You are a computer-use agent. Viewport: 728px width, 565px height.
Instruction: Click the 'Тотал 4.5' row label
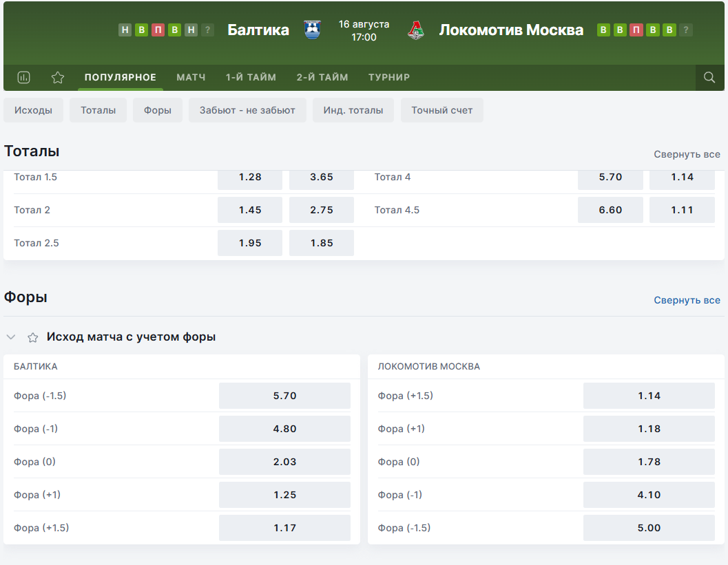click(397, 210)
